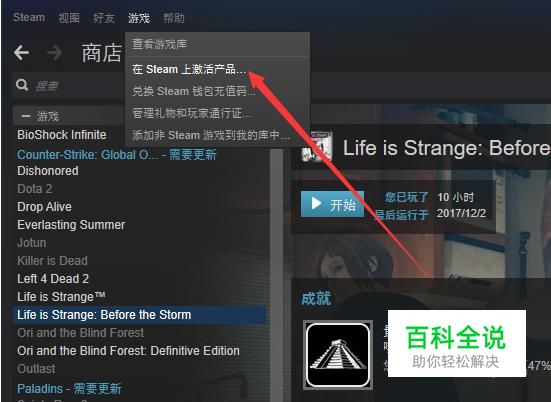This screenshot has width=551, height=402.
Task: Click the 商店 store heading link
Action: (x=102, y=53)
